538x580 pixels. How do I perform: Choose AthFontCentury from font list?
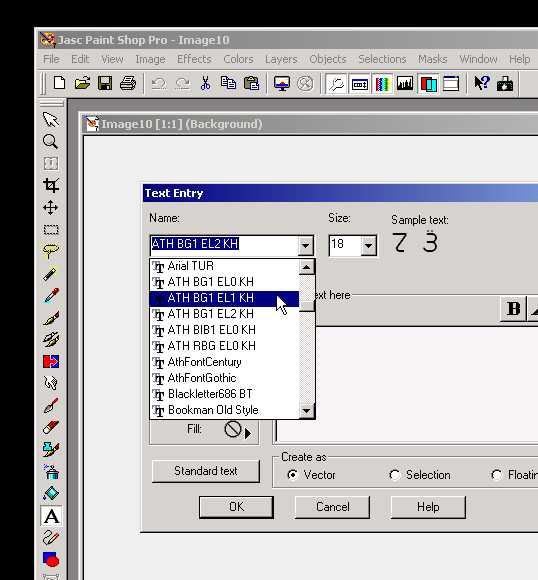[224, 362]
